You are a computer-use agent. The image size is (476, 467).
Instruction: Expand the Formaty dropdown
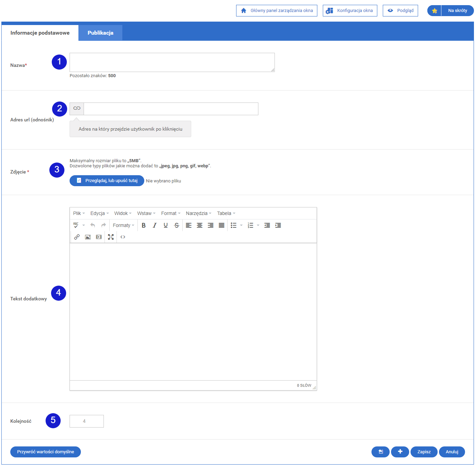(123, 225)
